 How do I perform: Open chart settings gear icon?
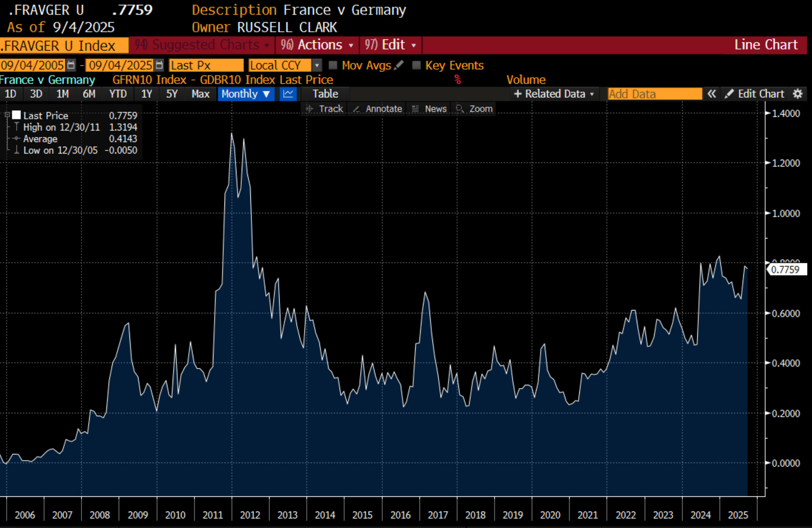798,94
